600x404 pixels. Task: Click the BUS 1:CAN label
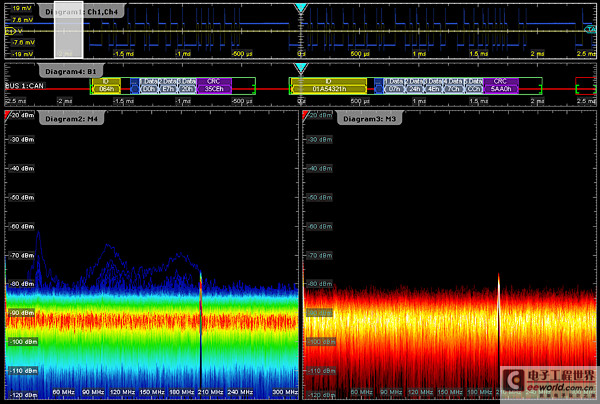click(25, 86)
